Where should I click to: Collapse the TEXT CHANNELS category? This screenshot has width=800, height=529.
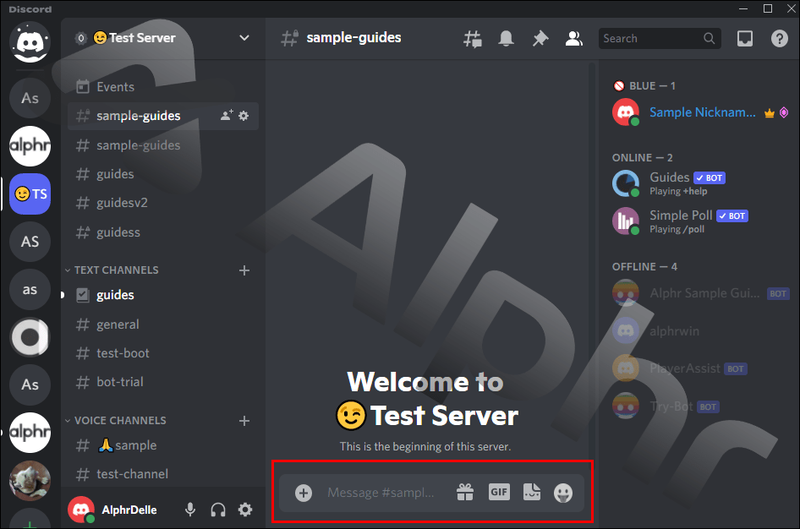[x=112, y=270]
